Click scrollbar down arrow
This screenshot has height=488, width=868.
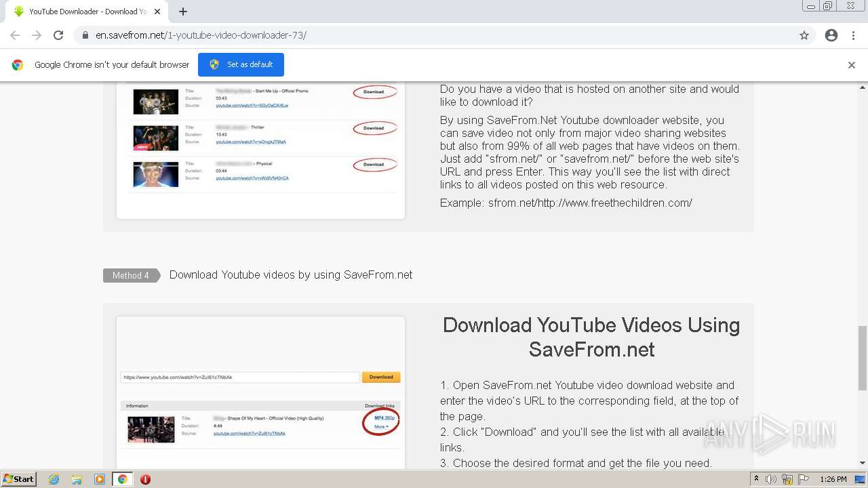pos(863,463)
